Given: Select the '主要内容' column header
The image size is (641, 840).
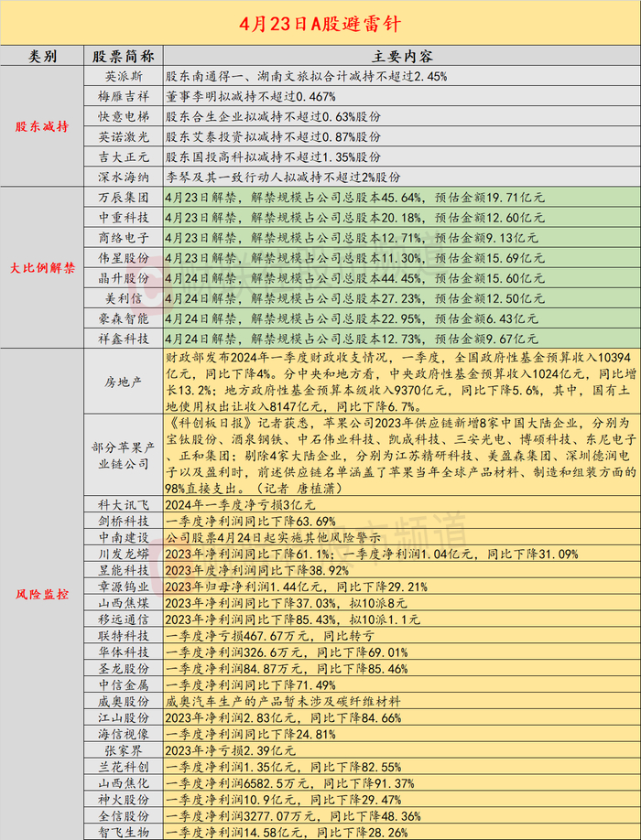Looking at the screenshot, I should (x=402, y=56).
